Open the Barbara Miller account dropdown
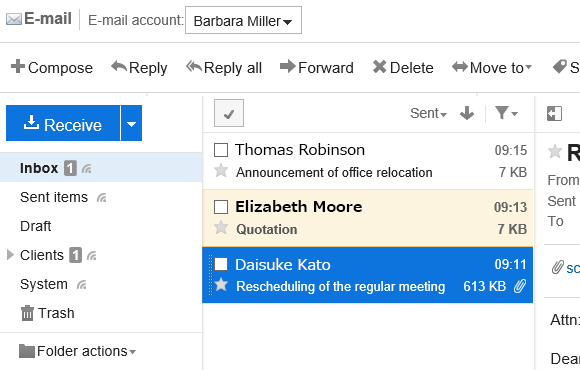 point(243,20)
